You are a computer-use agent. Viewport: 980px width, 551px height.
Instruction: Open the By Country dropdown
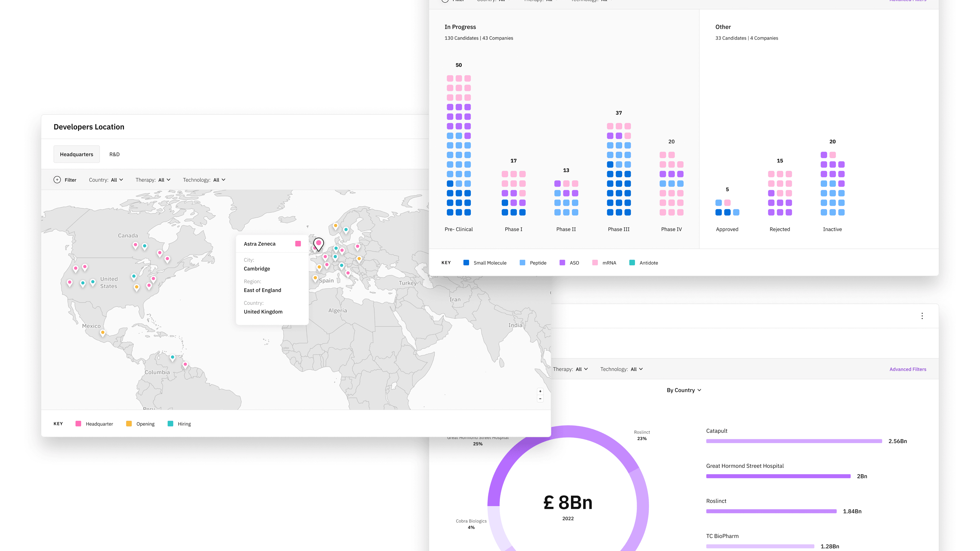click(x=684, y=390)
